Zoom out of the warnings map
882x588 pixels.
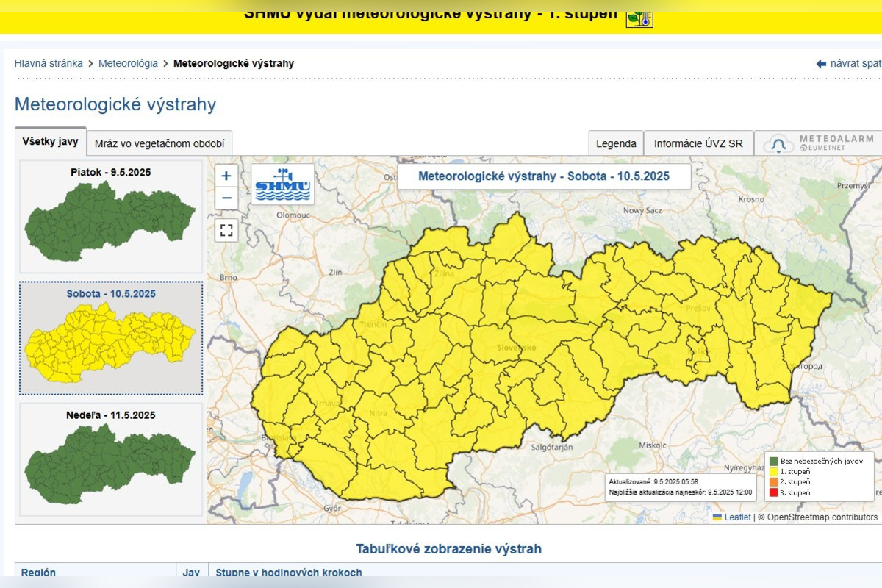click(x=226, y=198)
